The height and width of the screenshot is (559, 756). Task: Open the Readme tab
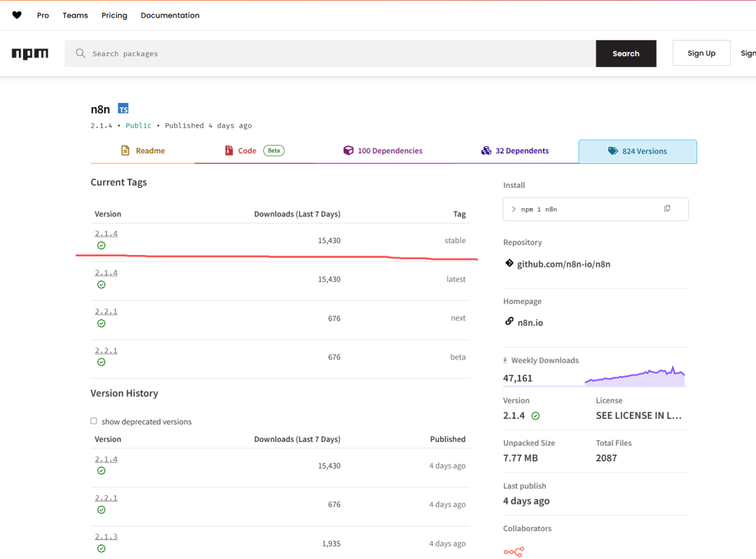[143, 151]
